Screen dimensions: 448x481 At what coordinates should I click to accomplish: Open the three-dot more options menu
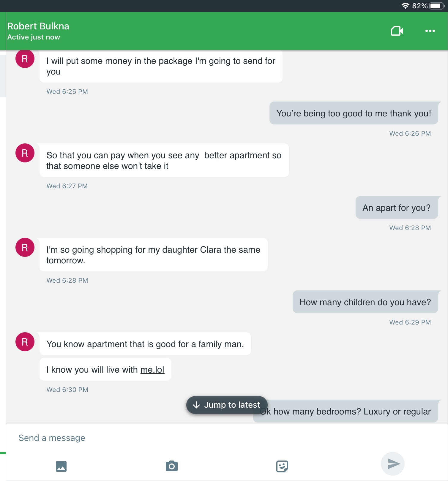(430, 31)
